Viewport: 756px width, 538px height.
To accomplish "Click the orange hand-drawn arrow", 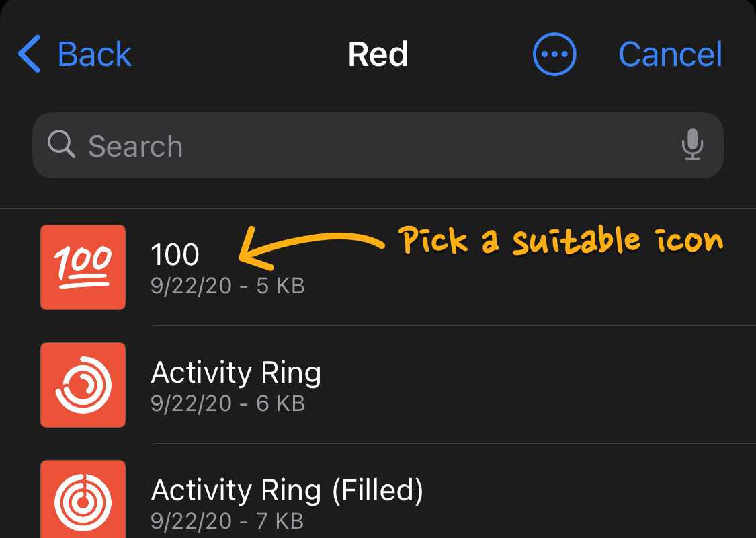I will (x=311, y=248).
